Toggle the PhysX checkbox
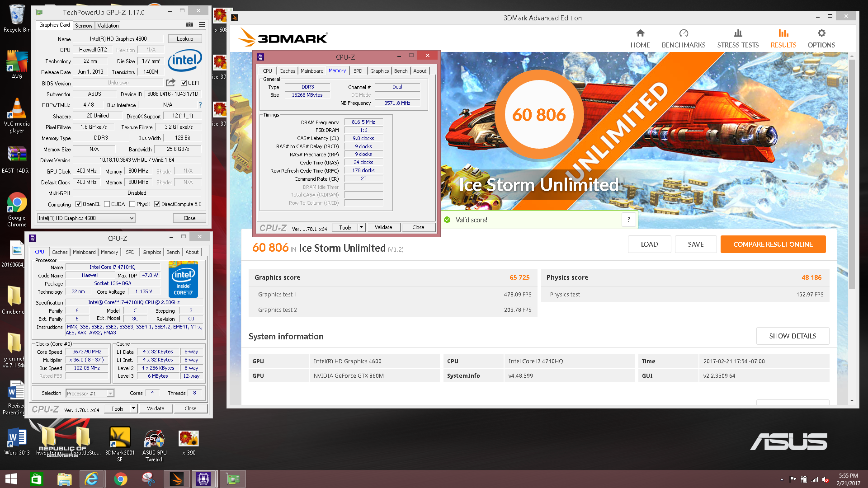Screen dimensions: 868x488 point(132,204)
